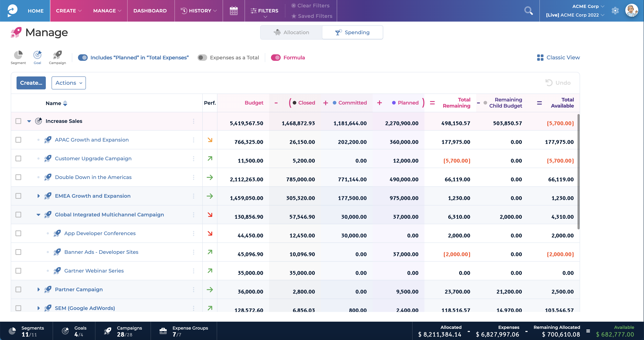The width and height of the screenshot is (644, 340).
Task: Click Global Integrated Multichannel Campaign red performance arrow
Action: tap(210, 215)
